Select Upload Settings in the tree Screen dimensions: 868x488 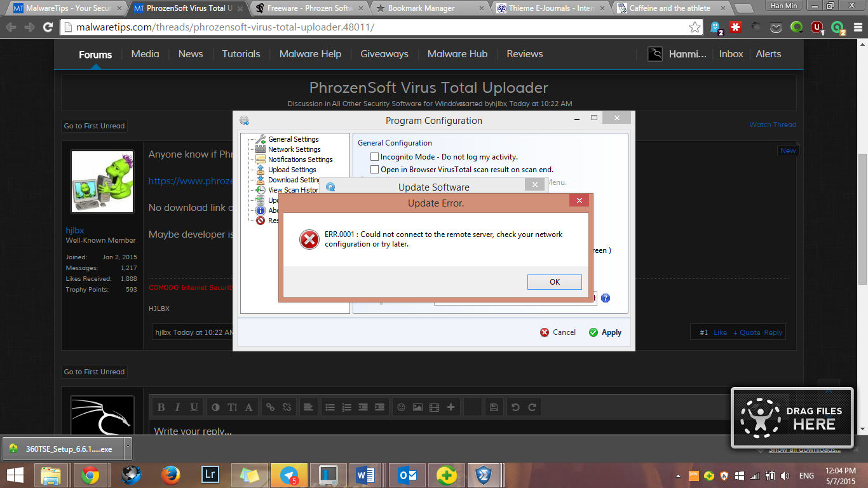point(292,170)
